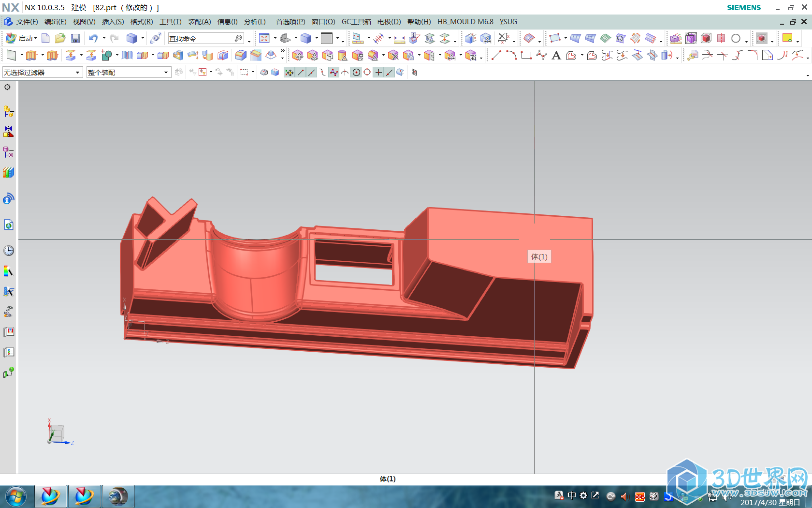Click the 启动 start button
This screenshot has width=812, height=508.
tap(21, 38)
